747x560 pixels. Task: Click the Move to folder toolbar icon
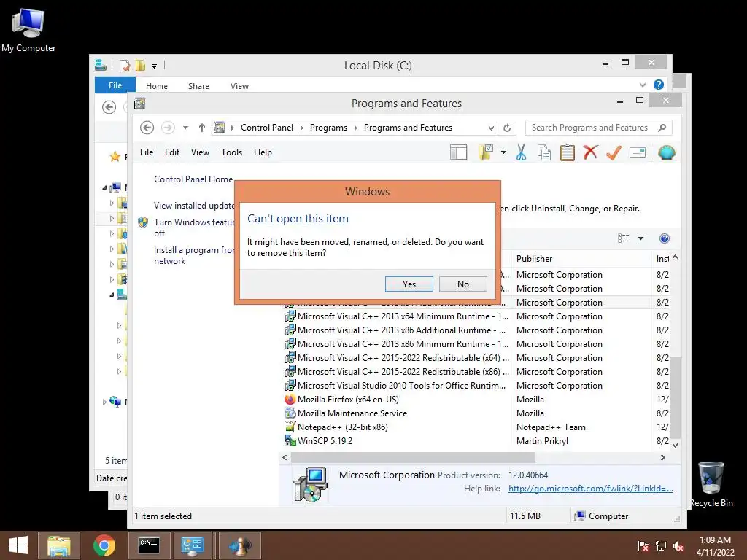485,153
